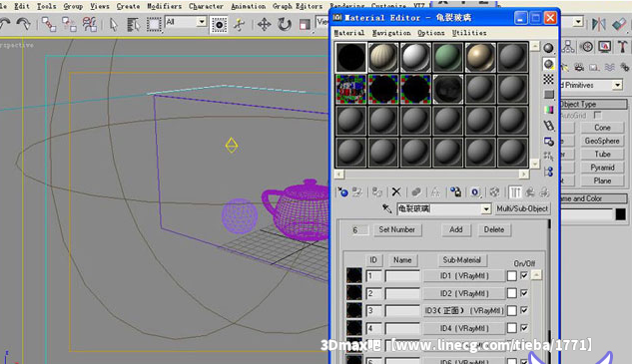632x364 pixels.
Task: Open Graph Editors menu
Action: 298,6
